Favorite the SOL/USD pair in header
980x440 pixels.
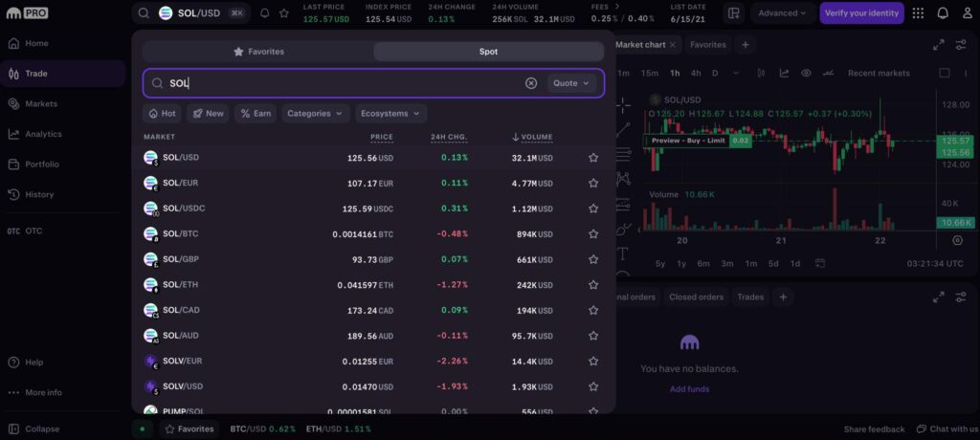click(x=283, y=13)
